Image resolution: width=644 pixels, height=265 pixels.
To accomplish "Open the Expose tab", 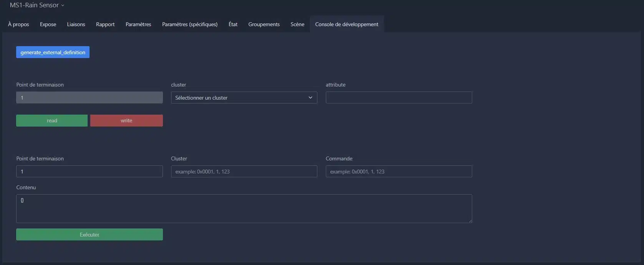I will [48, 24].
